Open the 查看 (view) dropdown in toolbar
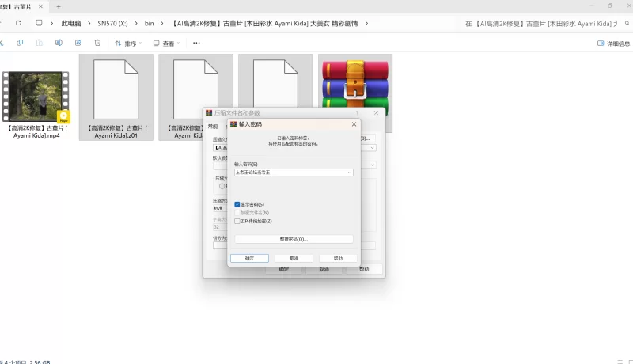 click(167, 44)
